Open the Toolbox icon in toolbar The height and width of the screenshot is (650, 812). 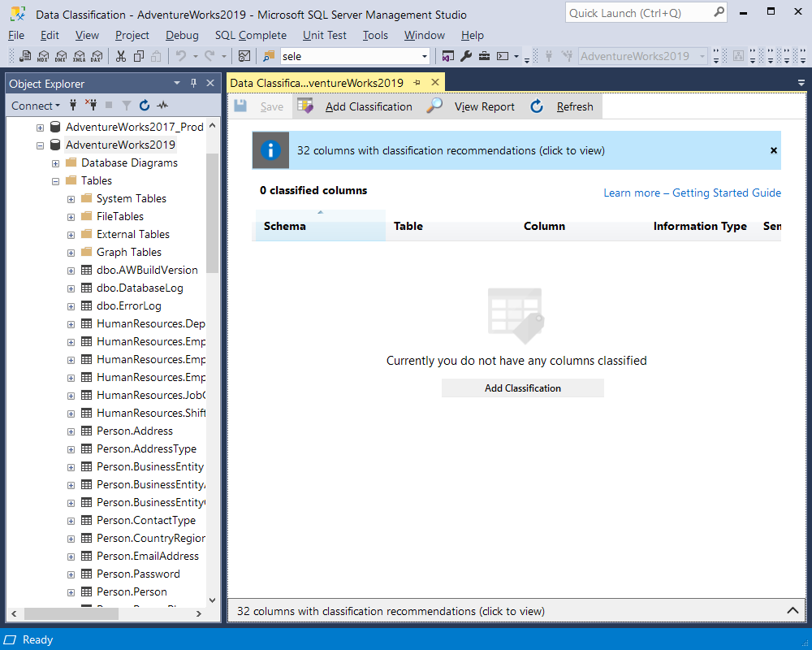coord(484,56)
